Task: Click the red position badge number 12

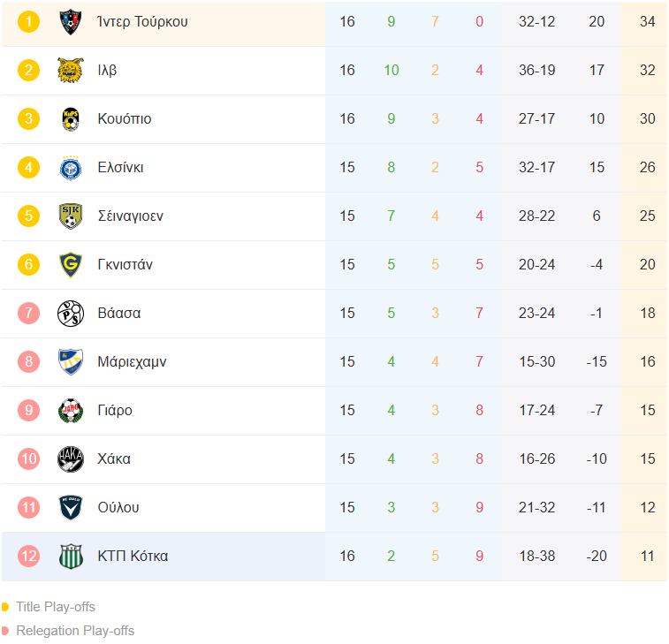Action: click(x=28, y=557)
